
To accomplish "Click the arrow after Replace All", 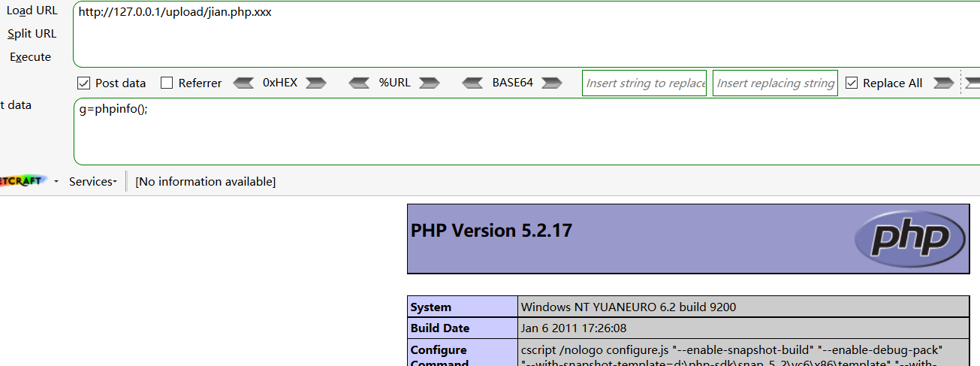I will click(x=944, y=83).
